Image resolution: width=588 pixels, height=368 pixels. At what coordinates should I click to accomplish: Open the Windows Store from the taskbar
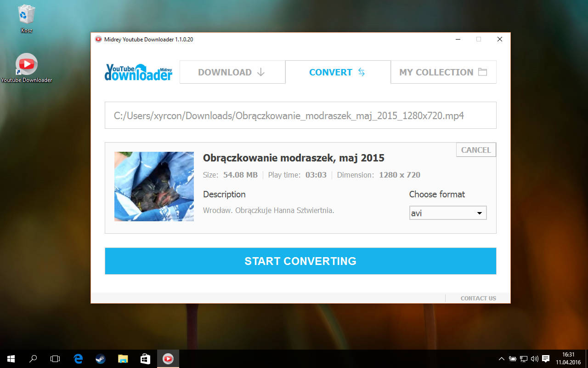[145, 359]
